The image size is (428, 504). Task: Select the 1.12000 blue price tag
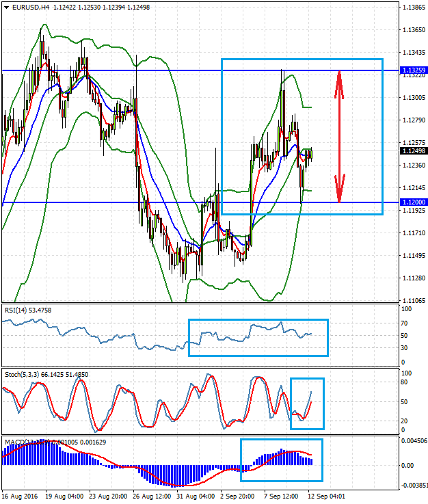pos(414,202)
